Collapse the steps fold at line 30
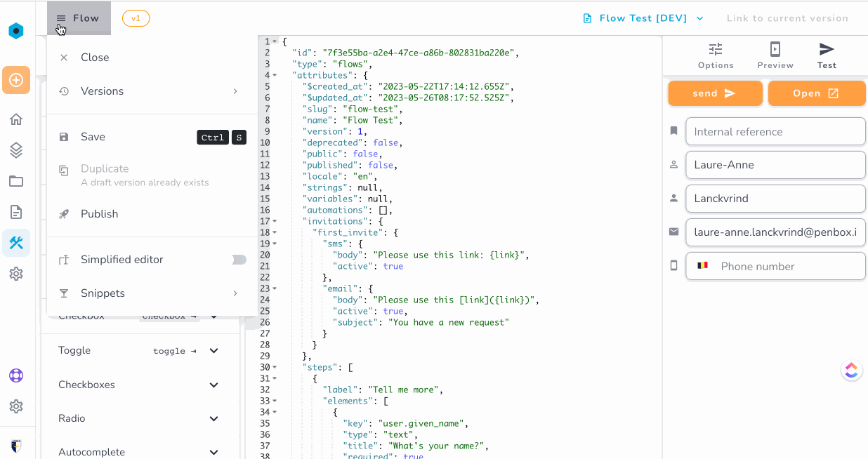 click(x=275, y=367)
